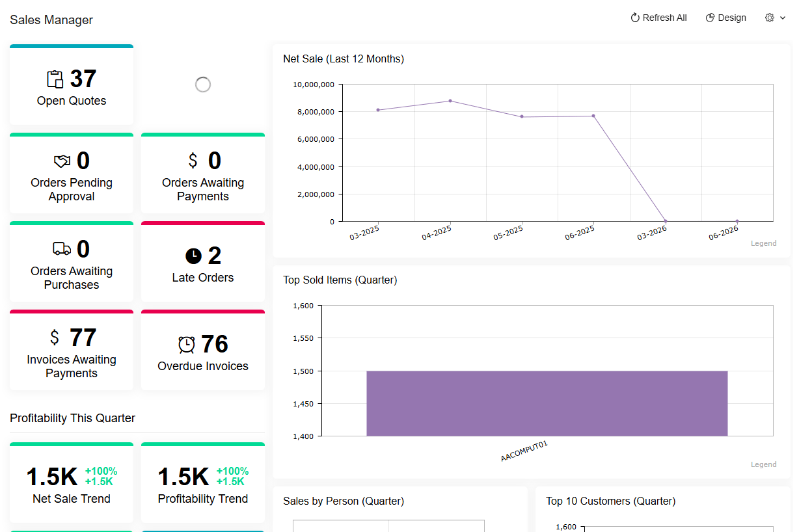The height and width of the screenshot is (532, 799).
Task: Click the Refresh All icon
Action: click(635, 18)
